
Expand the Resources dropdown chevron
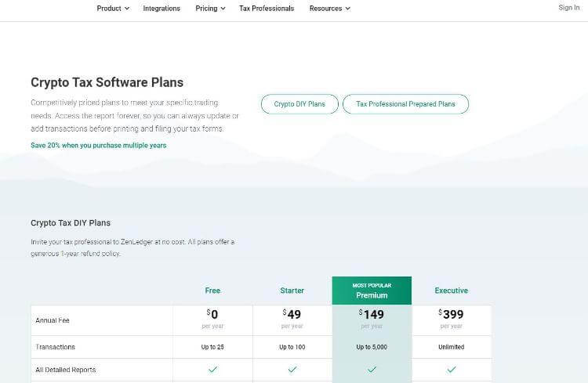pyautogui.click(x=347, y=9)
